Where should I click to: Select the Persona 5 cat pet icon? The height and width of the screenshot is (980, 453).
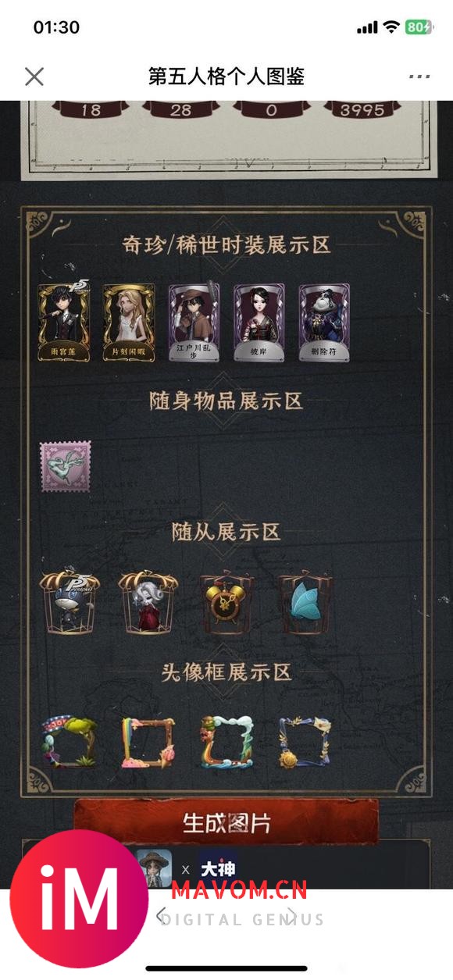tap(70, 603)
